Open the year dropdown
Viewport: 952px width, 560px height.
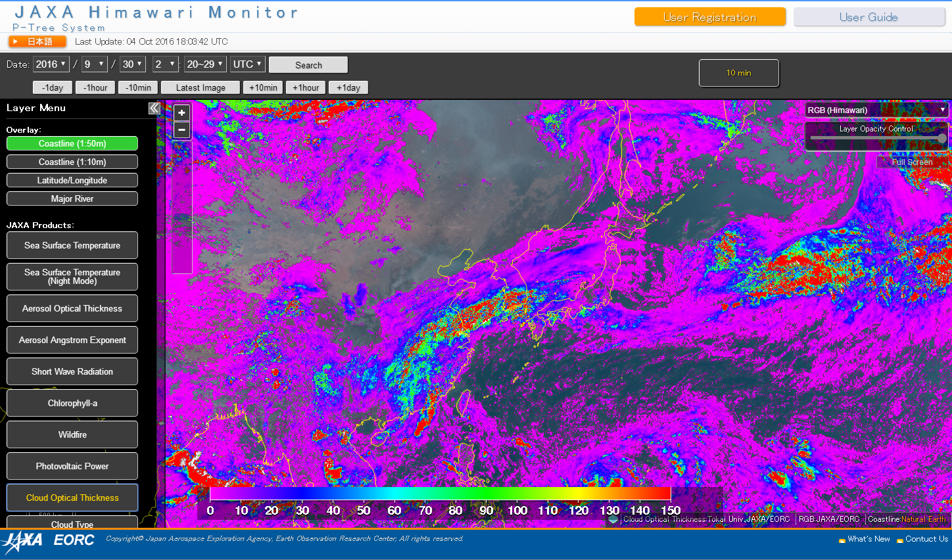point(51,64)
